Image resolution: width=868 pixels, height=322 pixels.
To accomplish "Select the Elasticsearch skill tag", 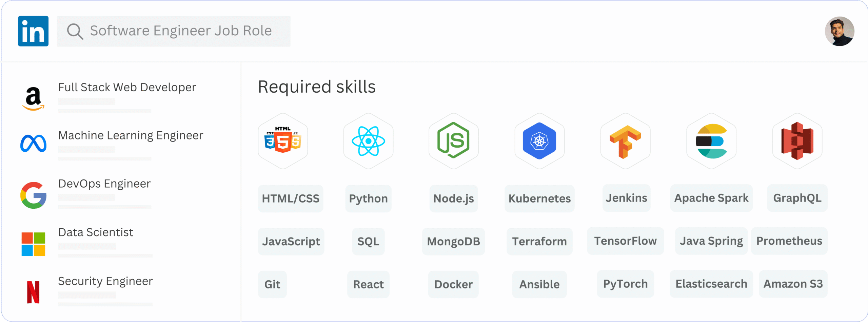I will (711, 284).
